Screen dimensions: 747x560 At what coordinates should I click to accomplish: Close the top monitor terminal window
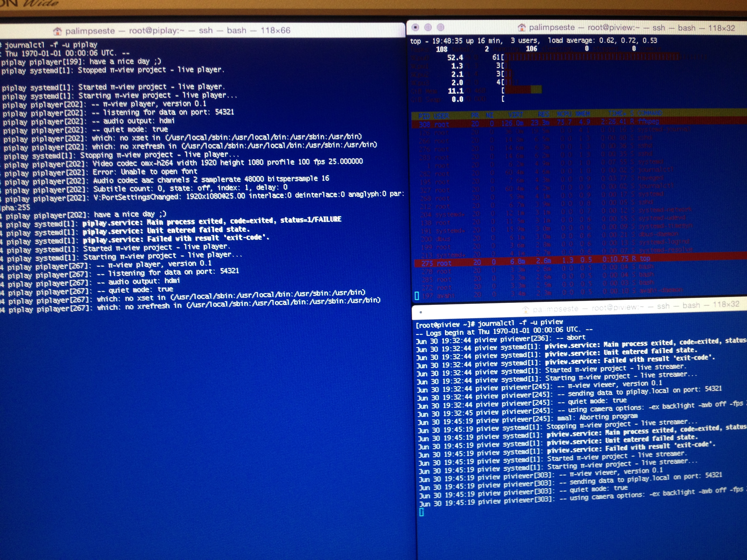click(416, 27)
